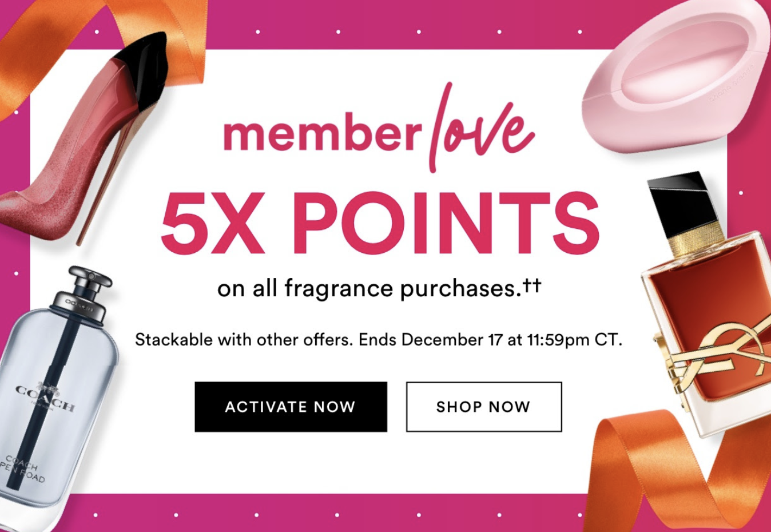This screenshot has height=532, width=771.
Task: Click the "Stackable with other offers" sentence
Action: point(244,340)
